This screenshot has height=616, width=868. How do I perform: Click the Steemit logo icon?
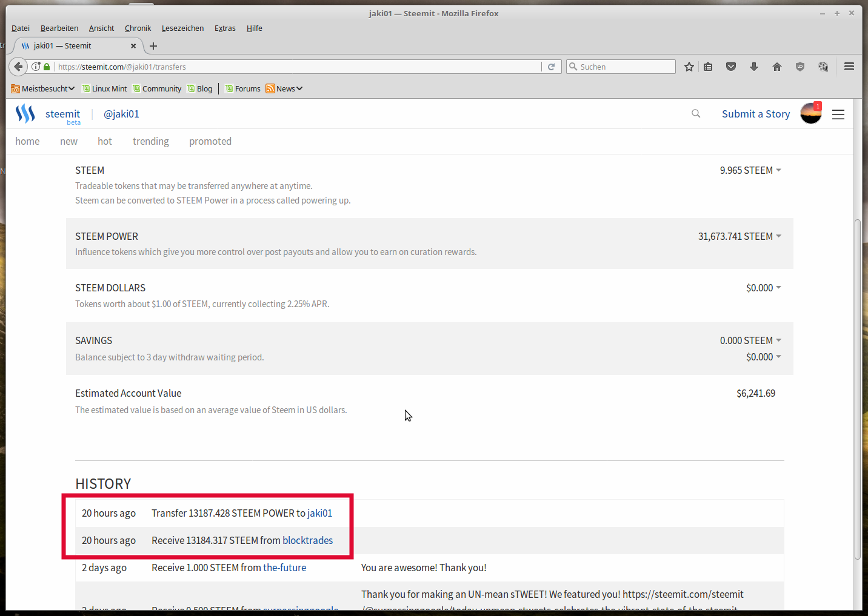25,113
